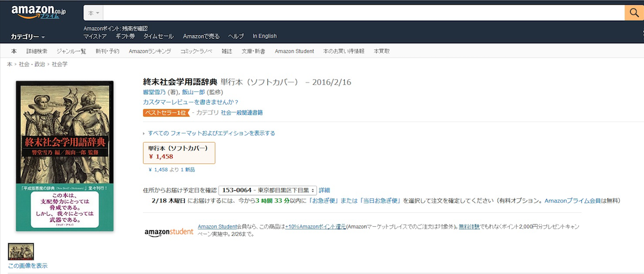Open the 本 search category dropdown
The width and height of the screenshot is (644, 274).
click(94, 13)
